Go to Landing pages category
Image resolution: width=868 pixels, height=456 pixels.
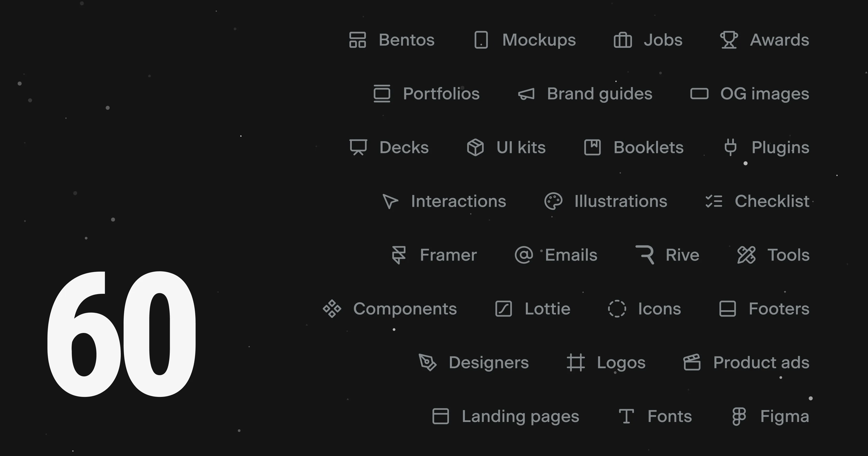pos(520,416)
